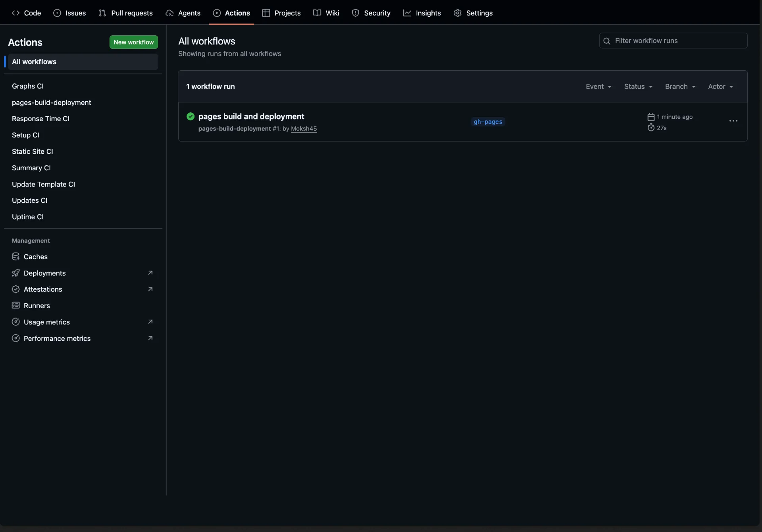Open the Security shield icon
Viewport: 762px width, 532px height.
(x=356, y=13)
